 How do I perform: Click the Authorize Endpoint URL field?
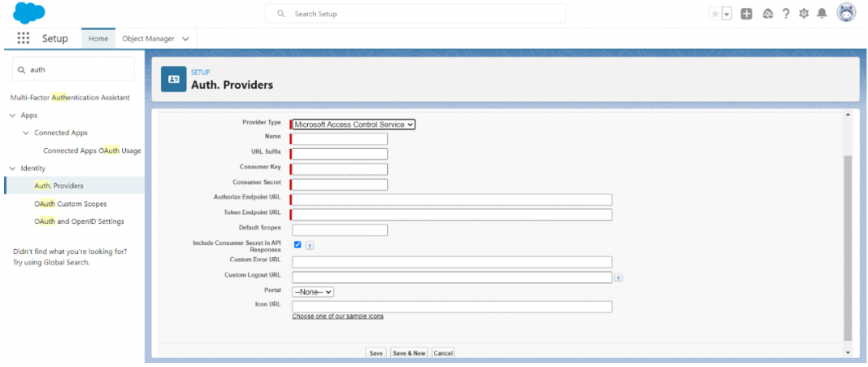[451, 200]
